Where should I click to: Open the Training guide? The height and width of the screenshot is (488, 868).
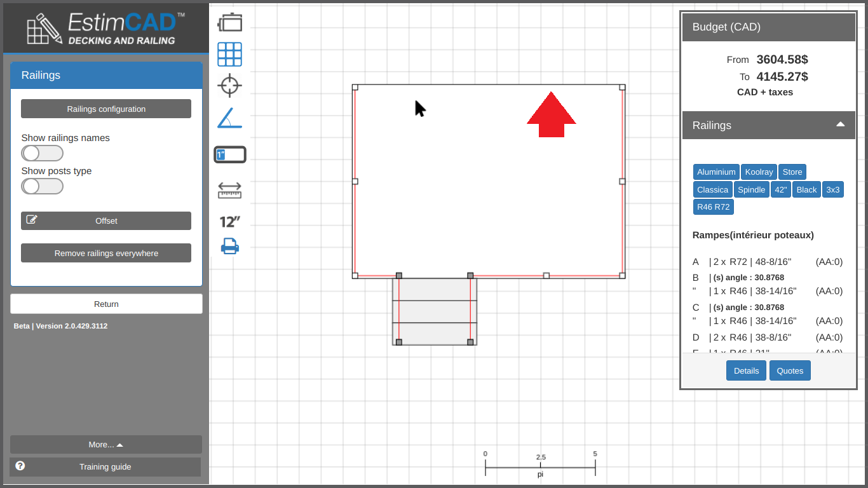[x=105, y=467]
